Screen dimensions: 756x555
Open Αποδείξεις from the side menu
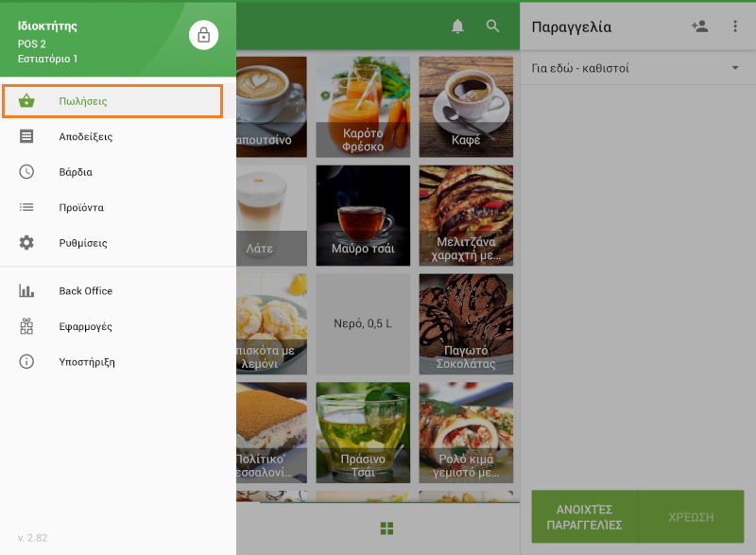[85, 137]
